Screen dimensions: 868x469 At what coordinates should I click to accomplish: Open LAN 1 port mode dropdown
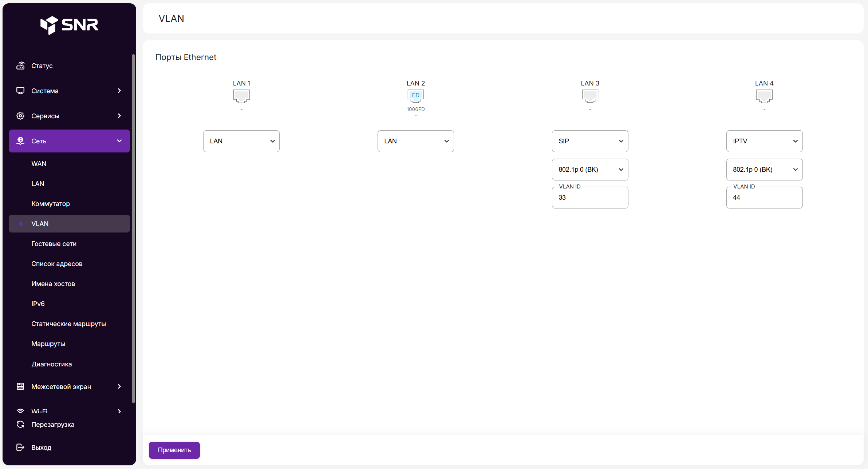click(x=241, y=141)
